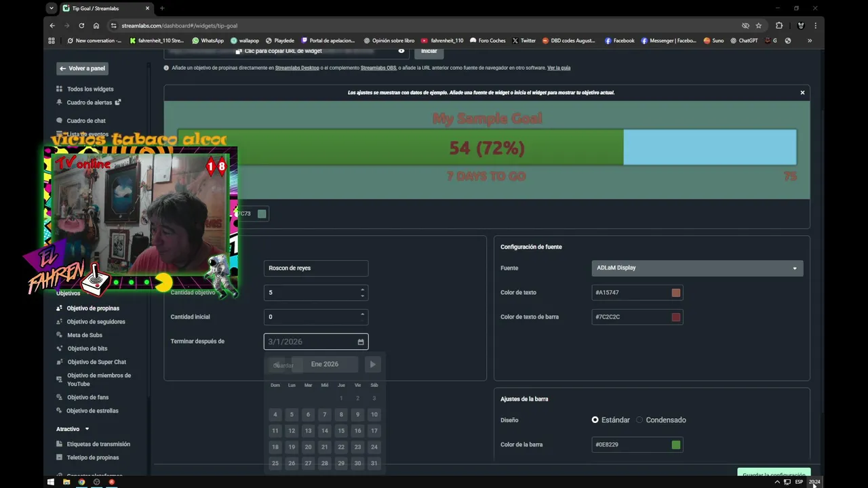
Task: Open Teletipo de propinas in sidebar
Action: click(93, 457)
